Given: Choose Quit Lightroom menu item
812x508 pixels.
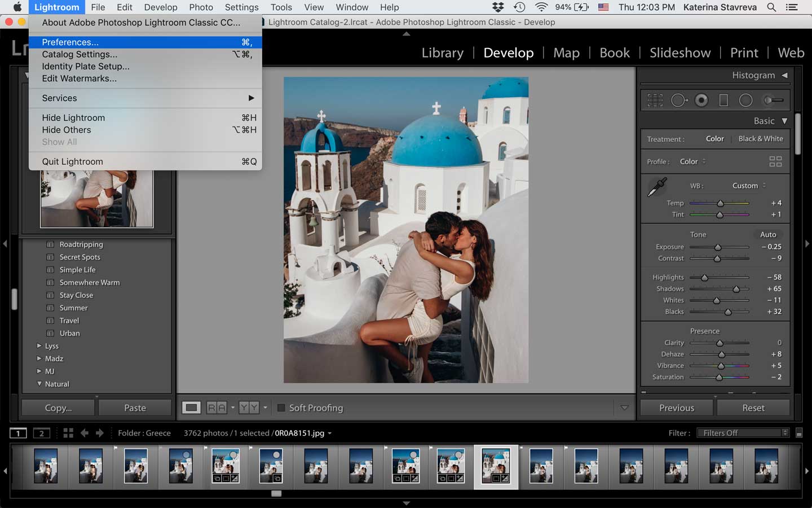Looking at the screenshot, I should click(145, 161).
